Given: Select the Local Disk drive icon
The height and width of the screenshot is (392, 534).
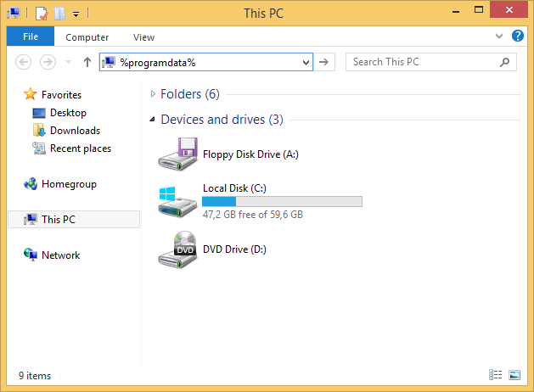Looking at the screenshot, I should click(x=177, y=201).
